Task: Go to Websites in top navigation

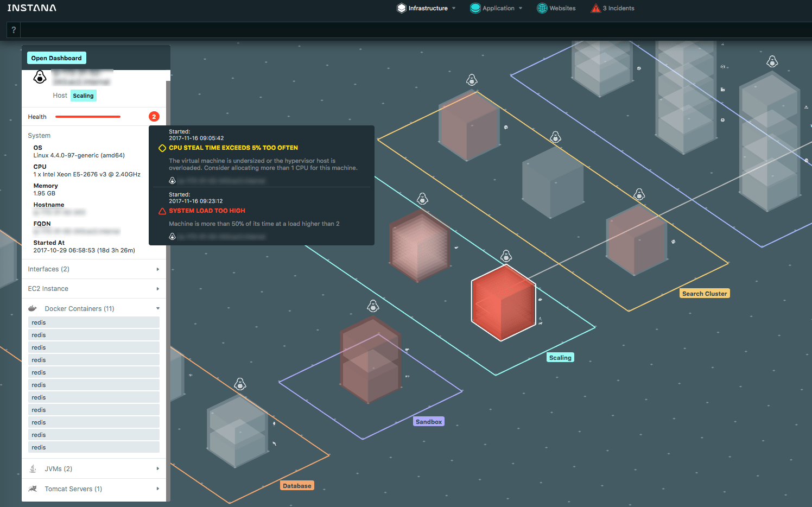Action: [x=556, y=8]
